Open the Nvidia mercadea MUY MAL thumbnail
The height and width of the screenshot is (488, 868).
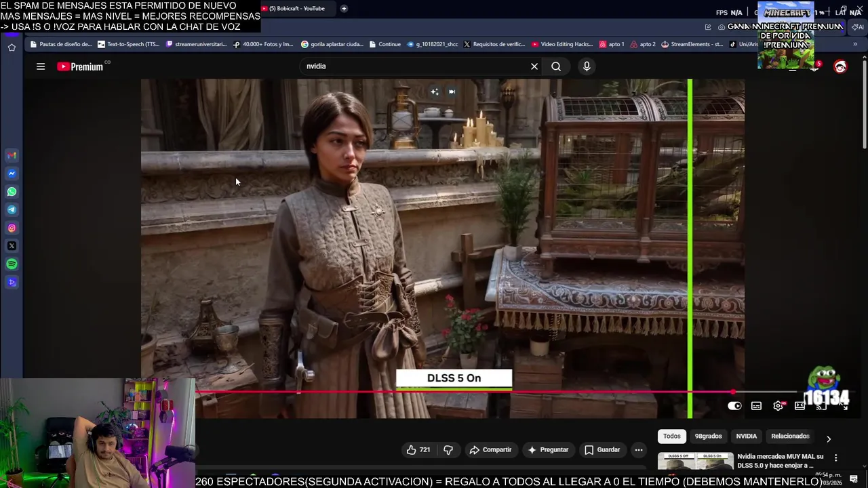pos(696,461)
